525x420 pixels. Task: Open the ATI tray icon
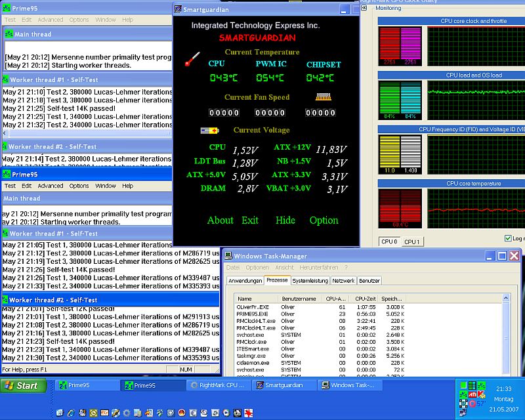coord(472,394)
